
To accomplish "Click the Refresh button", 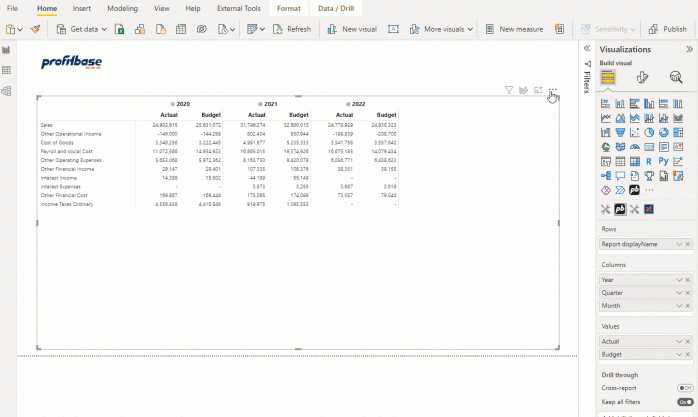I will (x=291, y=29).
